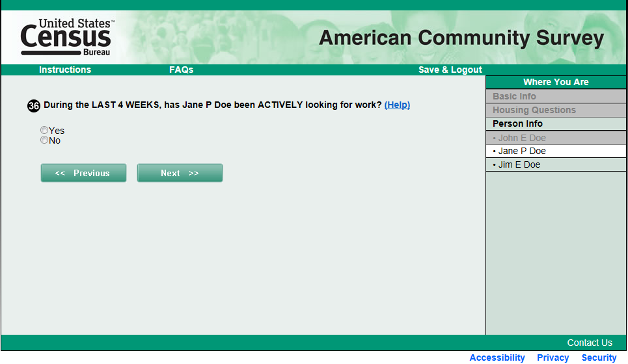Go to Housing Questions section
Image resolution: width=628 pixels, height=364 pixels.
(556, 110)
